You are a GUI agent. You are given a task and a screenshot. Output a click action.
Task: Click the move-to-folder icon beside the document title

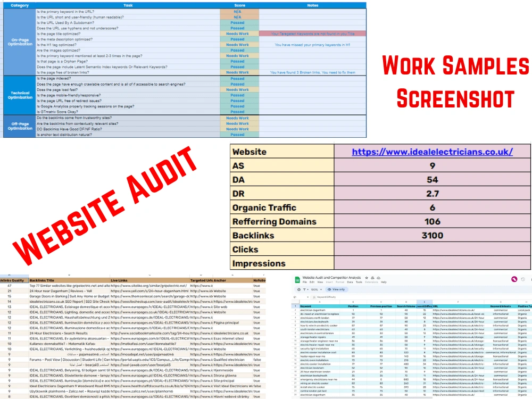pyautogui.click(x=372, y=278)
